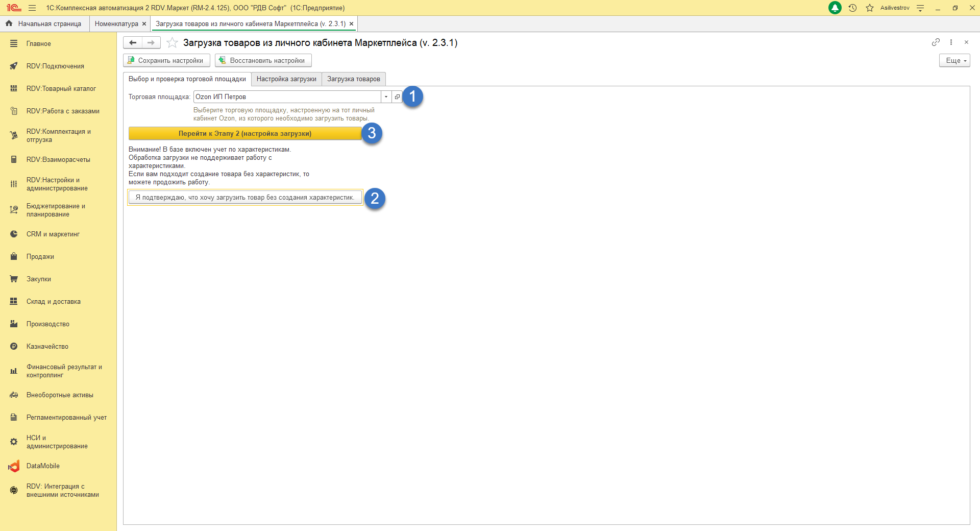This screenshot has width=980, height=531.
Task: Open the selected Торговая площадка item form
Action: tap(397, 96)
